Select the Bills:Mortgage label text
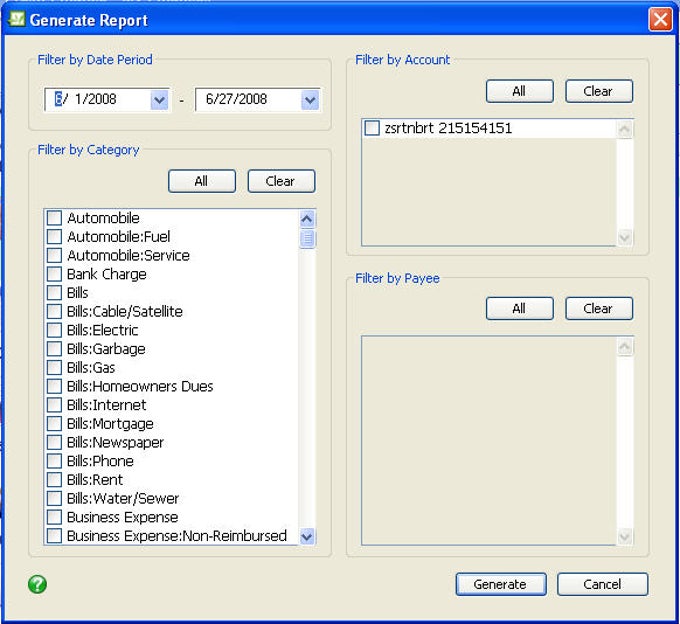This screenshot has width=680, height=624. (x=110, y=424)
